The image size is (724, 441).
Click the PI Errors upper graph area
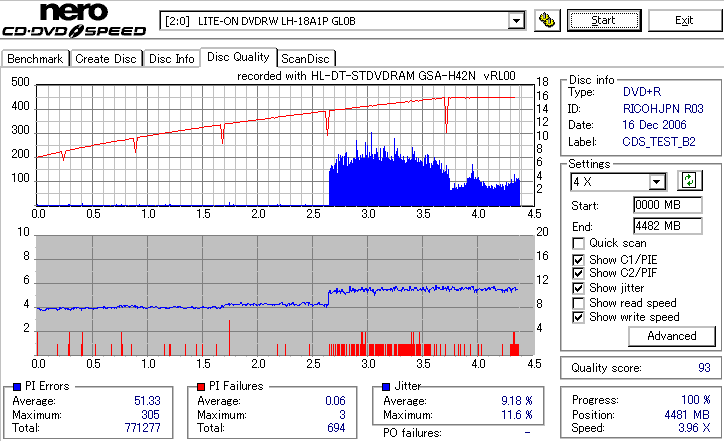tap(285, 145)
